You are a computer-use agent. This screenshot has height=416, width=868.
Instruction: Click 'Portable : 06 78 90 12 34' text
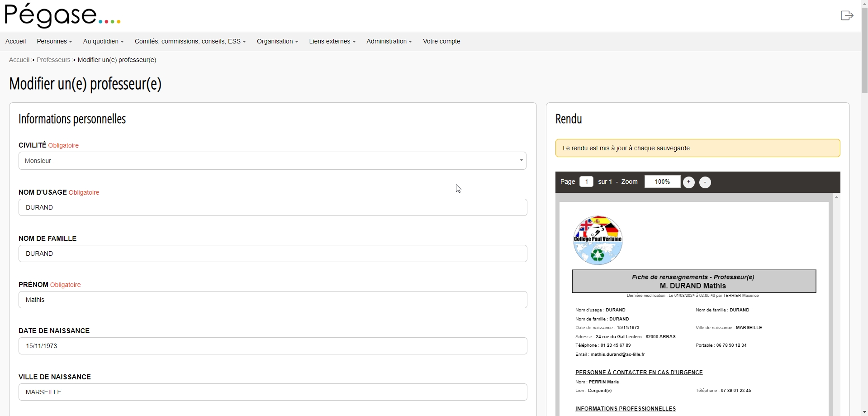tap(721, 345)
